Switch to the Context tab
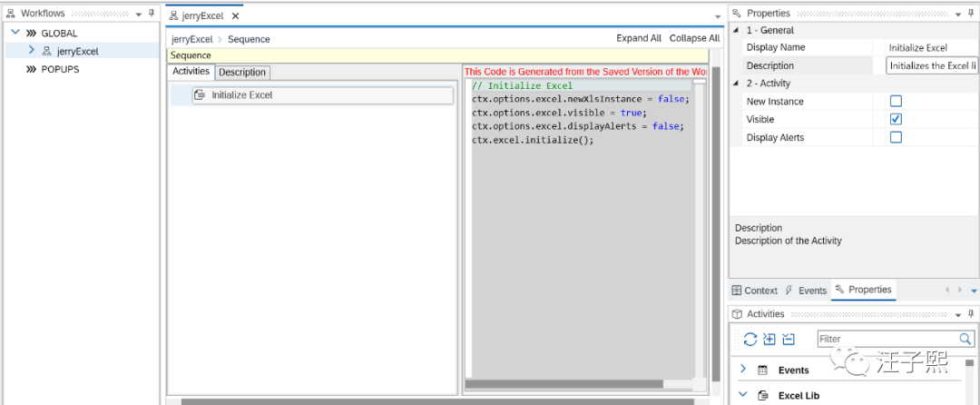Image resolution: width=980 pixels, height=405 pixels. 754,291
